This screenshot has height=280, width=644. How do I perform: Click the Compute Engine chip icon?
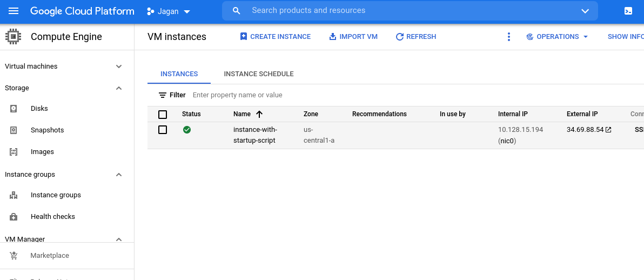coord(13,37)
